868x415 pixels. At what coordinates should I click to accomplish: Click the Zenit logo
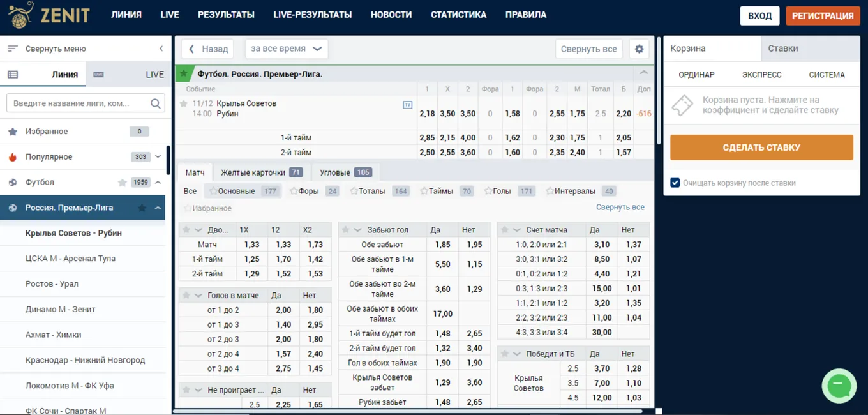[49, 15]
